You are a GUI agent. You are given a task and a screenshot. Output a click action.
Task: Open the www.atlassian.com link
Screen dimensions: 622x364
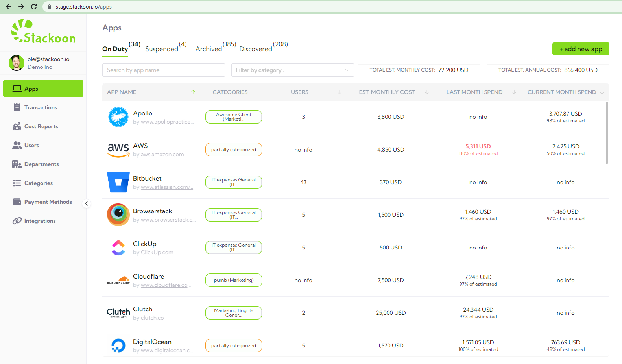click(167, 187)
